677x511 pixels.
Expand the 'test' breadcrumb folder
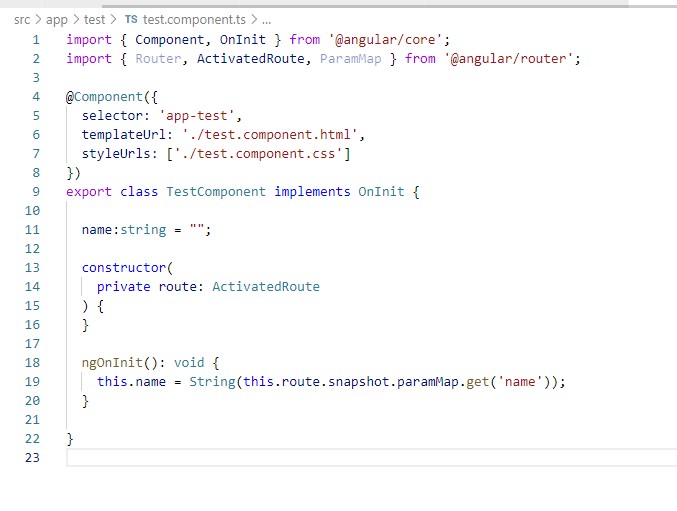click(94, 20)
